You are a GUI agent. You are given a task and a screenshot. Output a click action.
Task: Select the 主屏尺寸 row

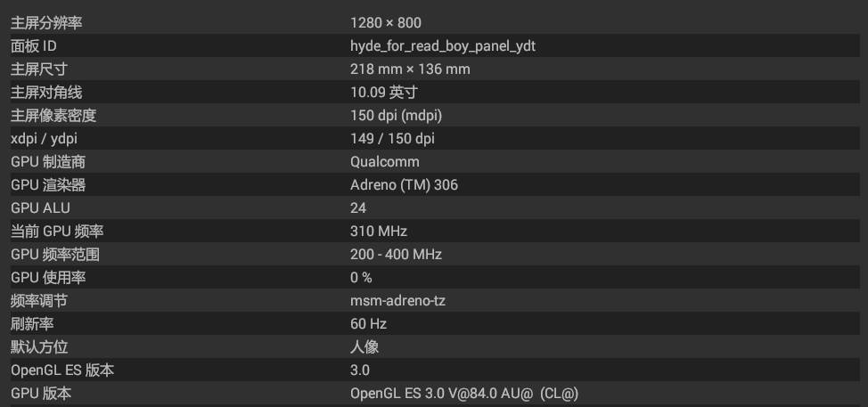point(434,69)
